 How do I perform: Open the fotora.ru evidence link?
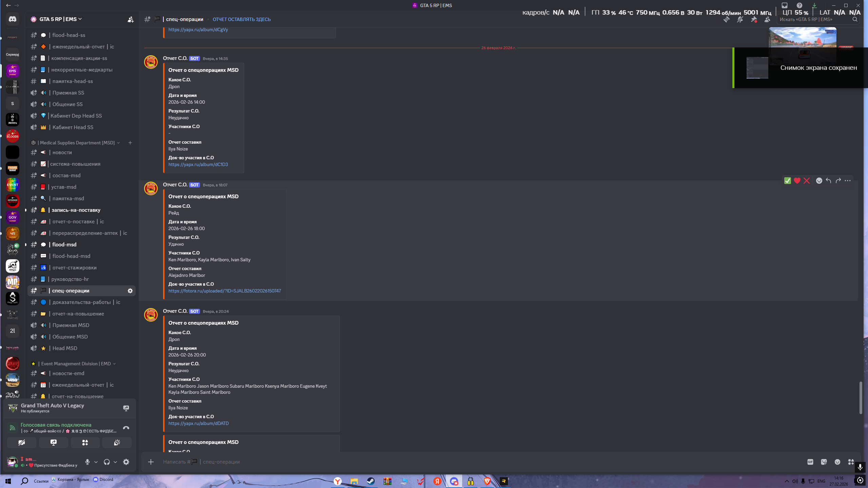click(224, 291)
